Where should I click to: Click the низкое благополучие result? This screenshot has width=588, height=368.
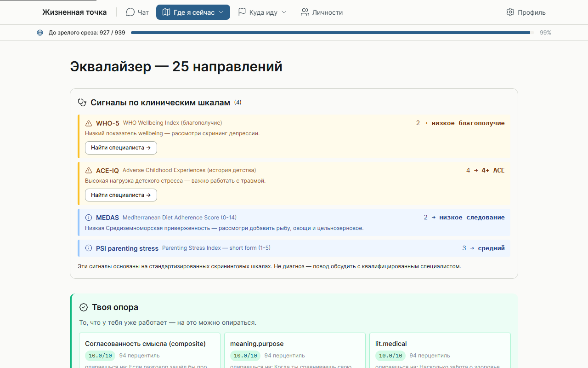[468, 123]
